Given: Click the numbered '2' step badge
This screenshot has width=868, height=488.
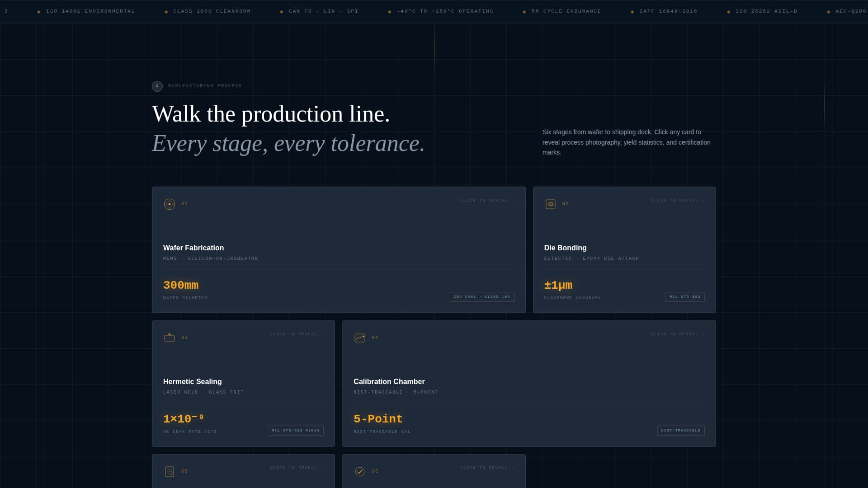Looking at the screenshot, I should (157, 85).
